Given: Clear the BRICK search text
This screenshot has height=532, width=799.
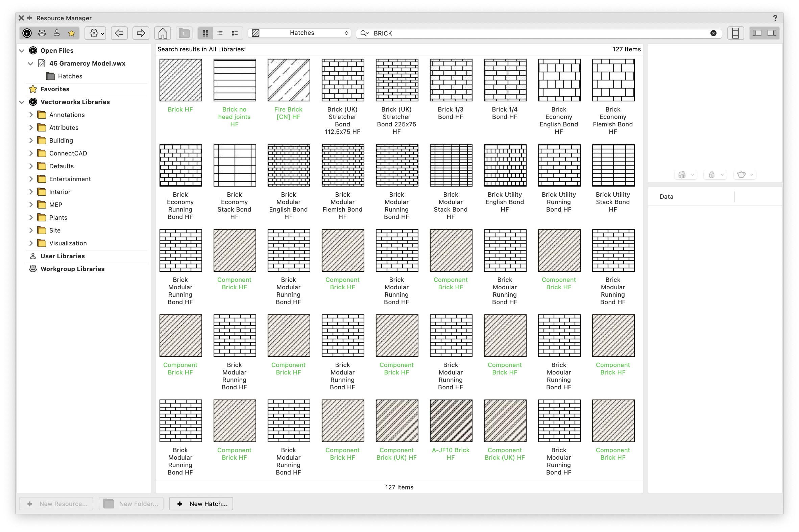Looking at the screenshot, I should coord(713,33).
